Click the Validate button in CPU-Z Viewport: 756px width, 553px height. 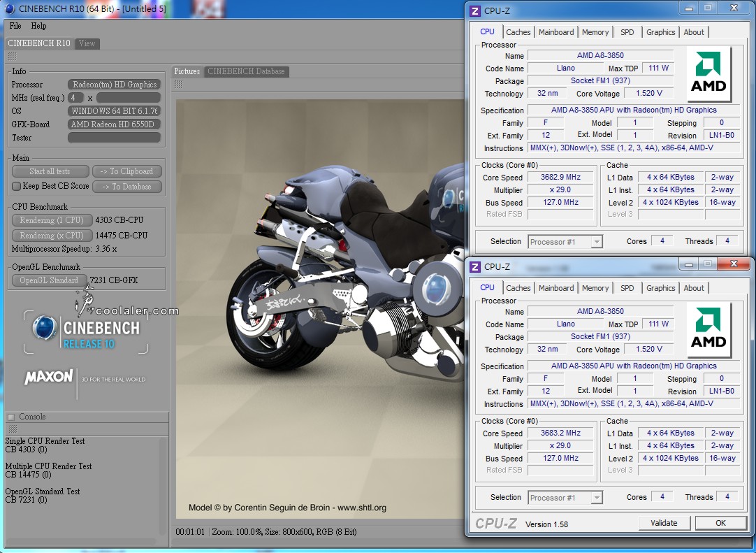pyautogui.click(x=664, y=523)
